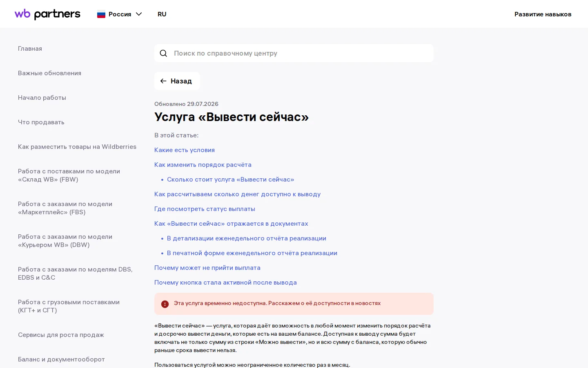This screenshot has width=588, height=368.
Task: Jump to Как рассчитываем сколько денег доступно к выводу
Action: click(237, 194)
